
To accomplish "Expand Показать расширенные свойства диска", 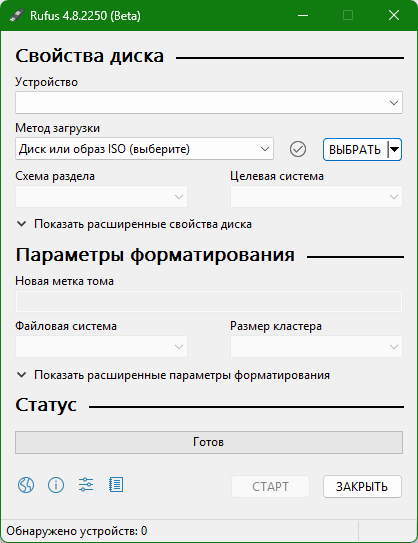I will click(x=134, y=224).
